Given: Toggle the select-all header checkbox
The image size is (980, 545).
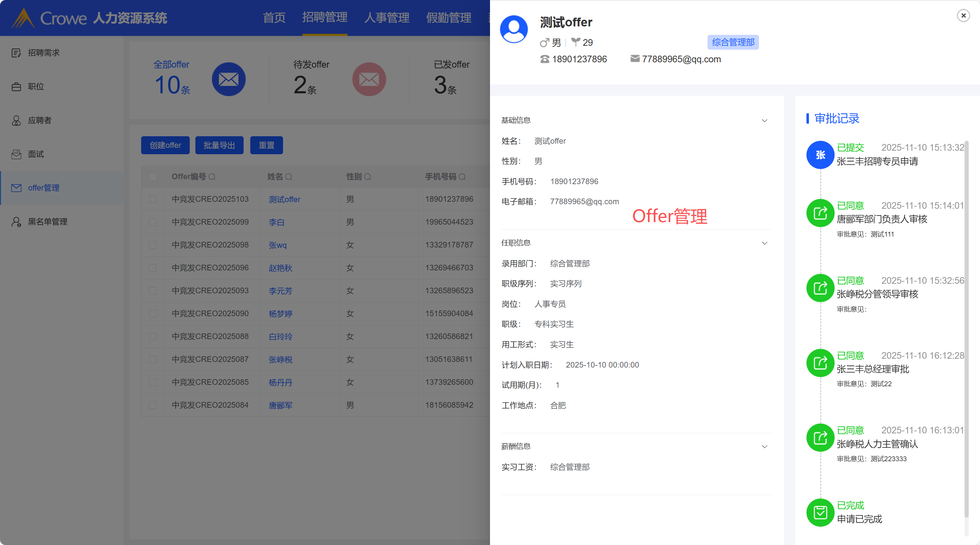Looking at the screenshot, I should [x=153, y=177].
